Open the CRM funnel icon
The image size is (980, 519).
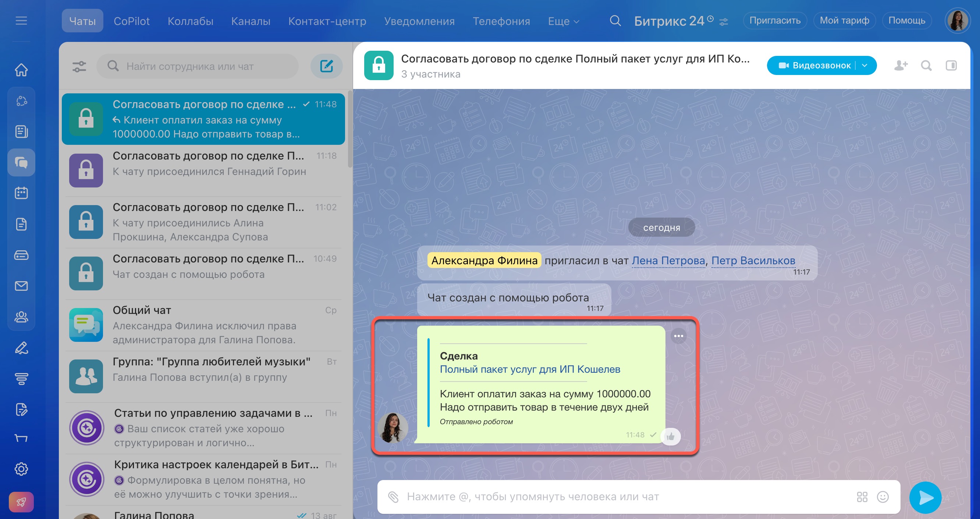pos(21,379)
